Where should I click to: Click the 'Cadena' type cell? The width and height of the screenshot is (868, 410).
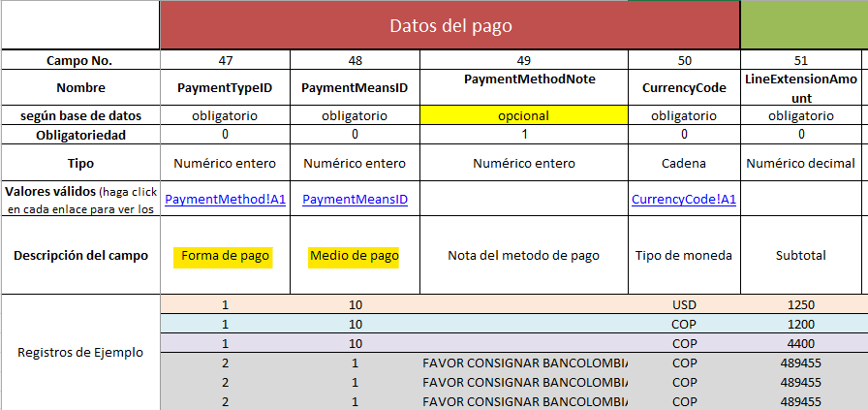(x=684, y=163)
